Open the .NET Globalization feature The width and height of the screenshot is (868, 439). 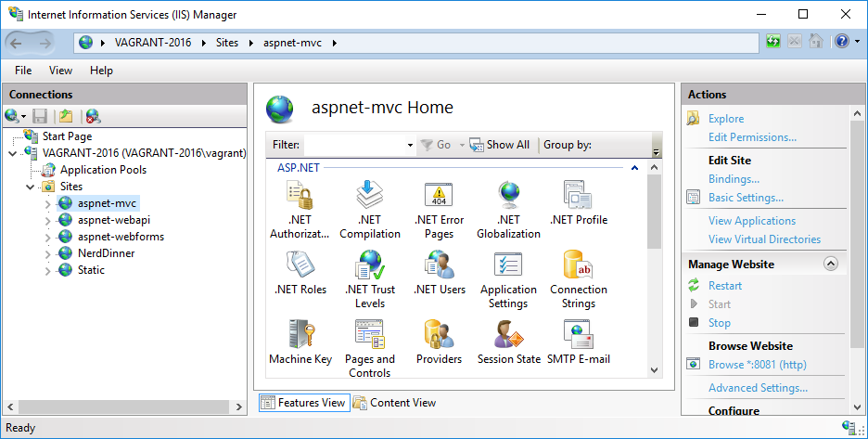tap(508, 210)
